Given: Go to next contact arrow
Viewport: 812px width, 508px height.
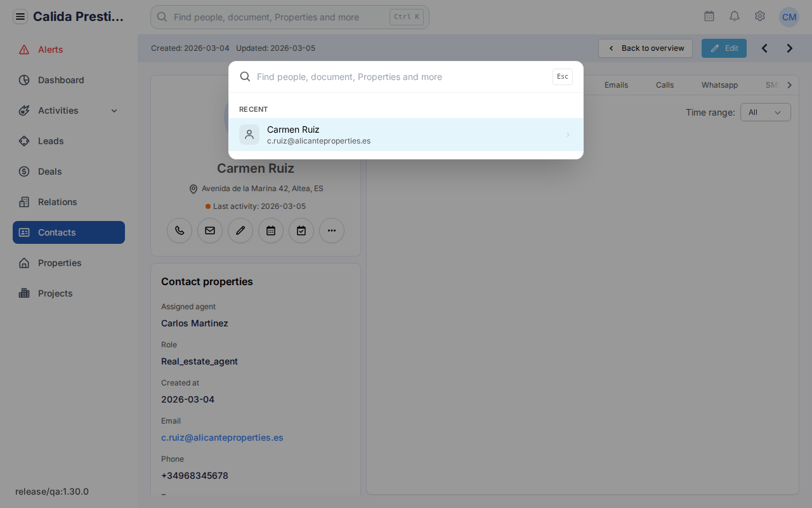Looking at the screenshot, I should [790, 48].
